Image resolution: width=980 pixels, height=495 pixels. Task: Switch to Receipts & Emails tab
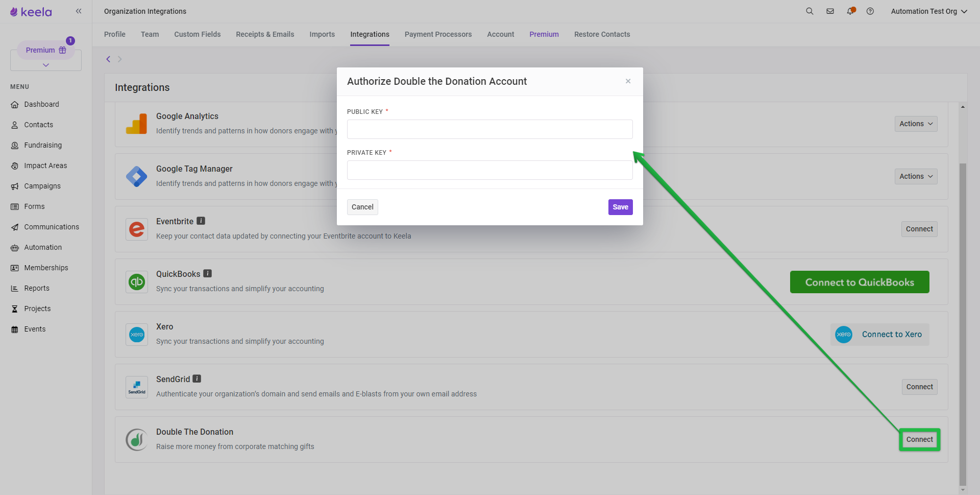[265, 34]
